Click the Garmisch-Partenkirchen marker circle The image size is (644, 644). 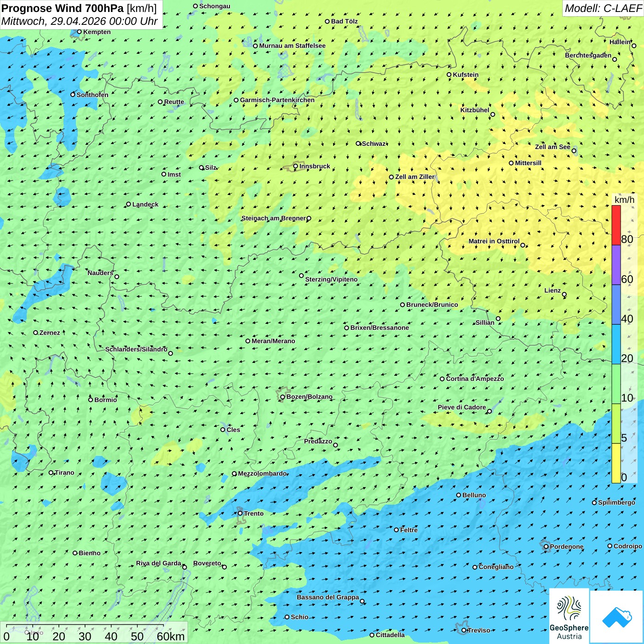point(236,100)
